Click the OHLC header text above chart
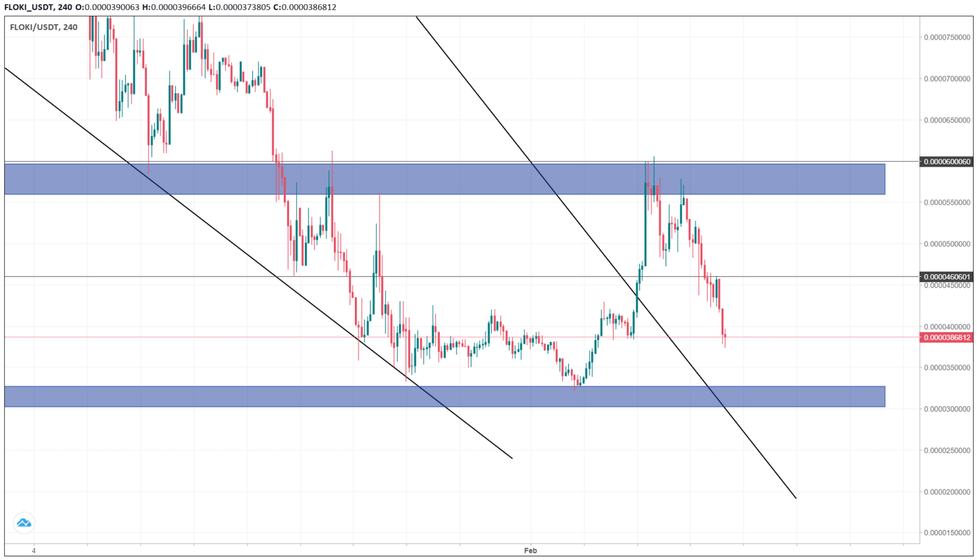 pos(170,7)
